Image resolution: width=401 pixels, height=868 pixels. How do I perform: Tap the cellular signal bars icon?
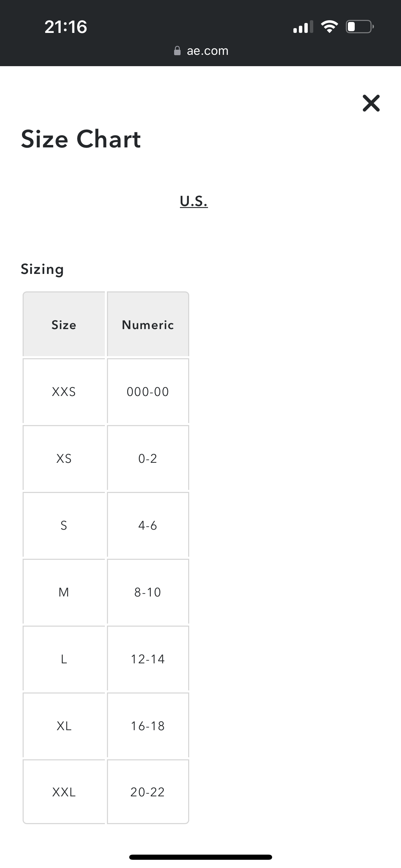click(x=303, y=27)
